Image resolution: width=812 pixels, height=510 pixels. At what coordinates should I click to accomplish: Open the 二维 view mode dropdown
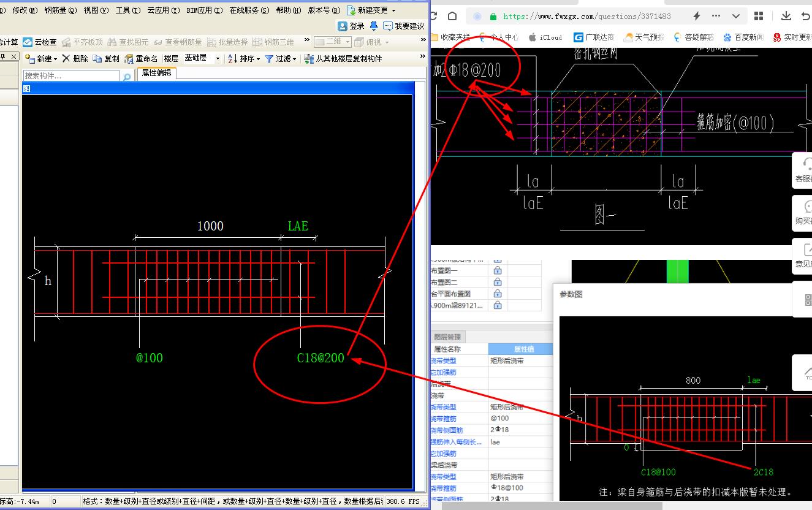point(347,42)
